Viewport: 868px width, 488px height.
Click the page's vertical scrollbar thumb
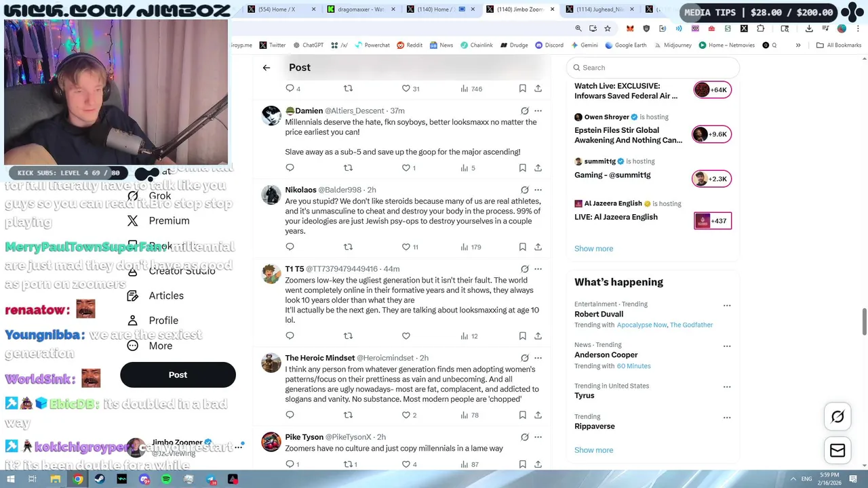point(864,321)
